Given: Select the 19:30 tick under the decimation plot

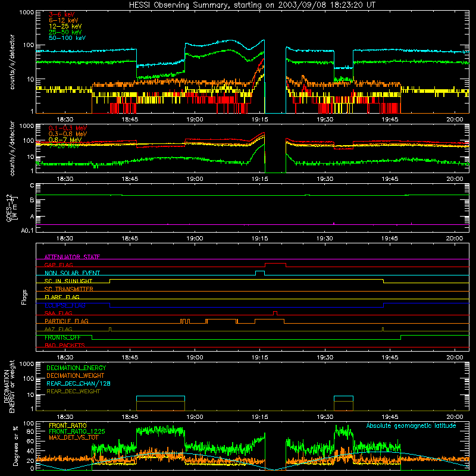Looking at the screenshot, I should 325,417.
